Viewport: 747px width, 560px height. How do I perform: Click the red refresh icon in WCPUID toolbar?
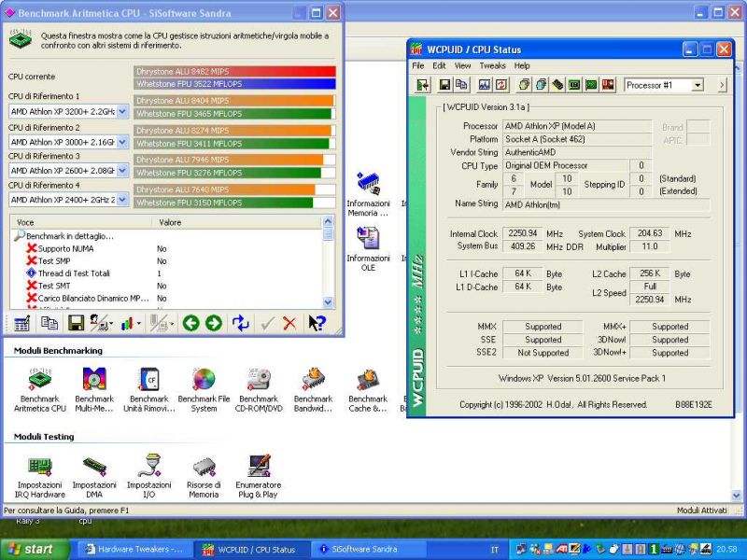[x=501, y=85]
